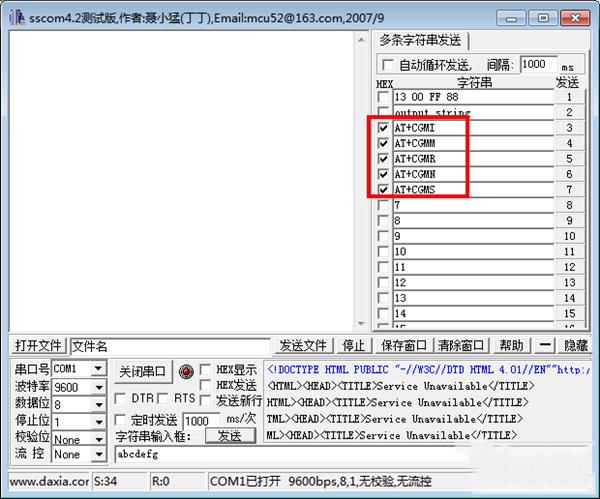This screenshot has height=499, width=600.
Task: Click send button number 3 for AT+CGMI
Action: tap(567, 128)
